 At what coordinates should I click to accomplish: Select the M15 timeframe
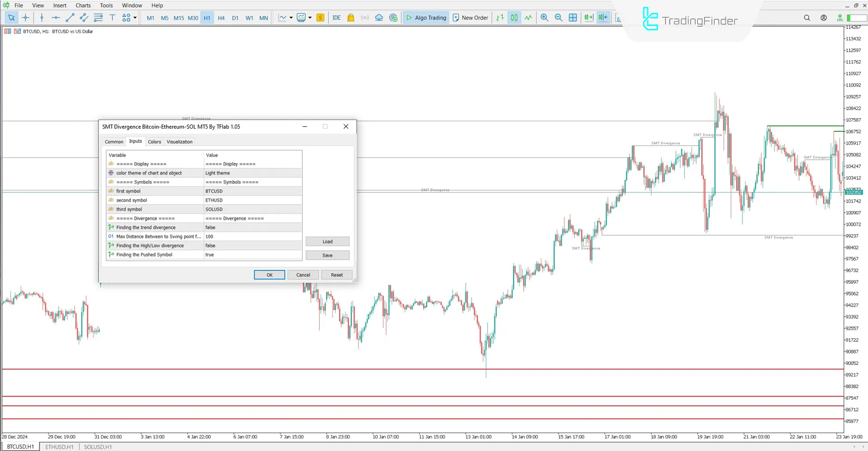[179, 18]
